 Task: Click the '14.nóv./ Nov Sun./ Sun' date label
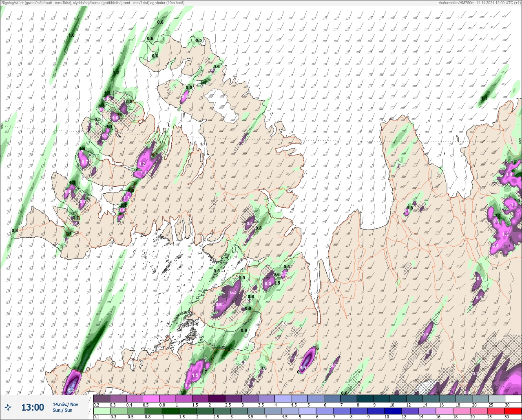click(x=65, y=407)
